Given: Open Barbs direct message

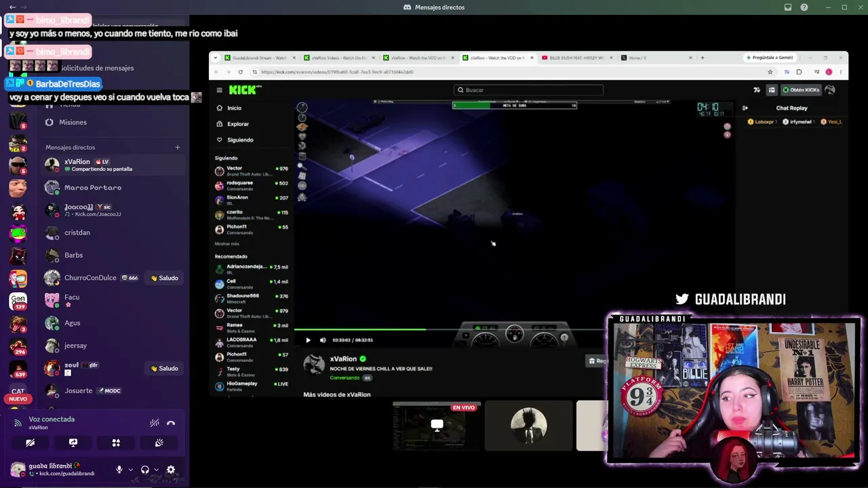Looking at the screenshot, I should click(x=113, y=255).
